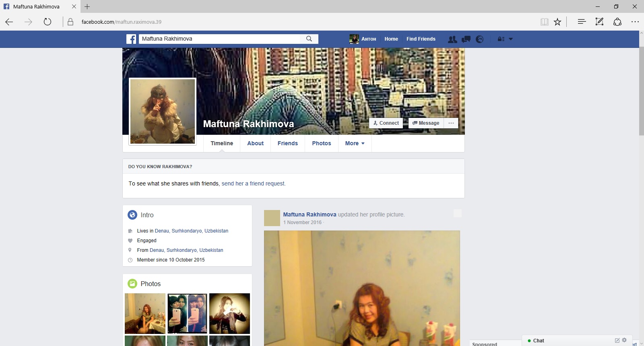Image resolution: width=644 pixels, height=346 pixels.
Task: Open the notifications globe icon
Action: pyautogui.click(x=479, y=39)
